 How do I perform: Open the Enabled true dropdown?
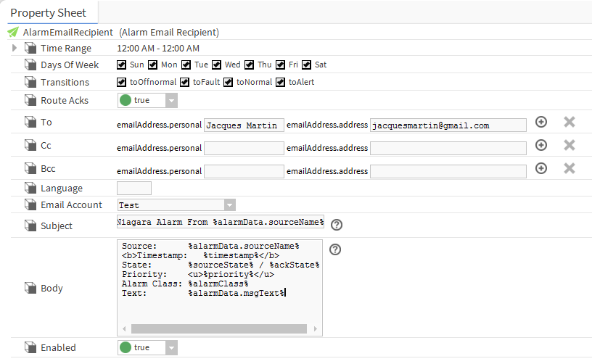point(170,348)
